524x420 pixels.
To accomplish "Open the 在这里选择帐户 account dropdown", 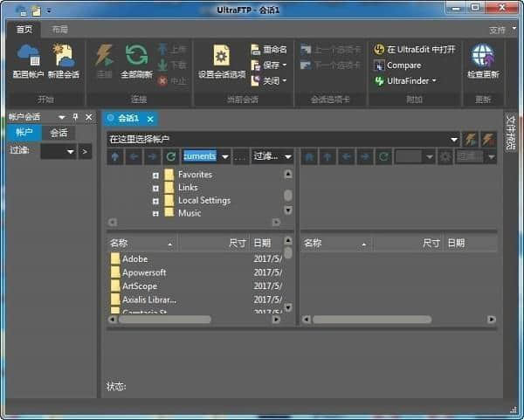I will 454,139.
